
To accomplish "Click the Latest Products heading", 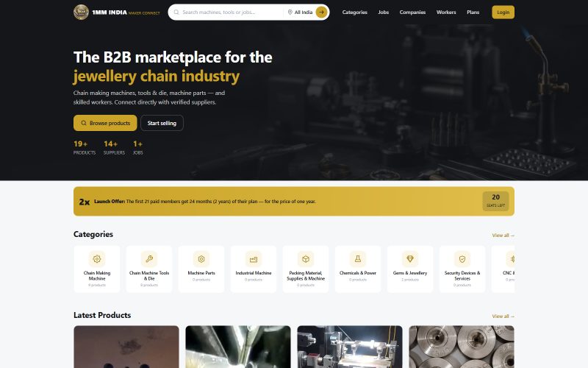I will pyautogui.click(x=102, y=315).
